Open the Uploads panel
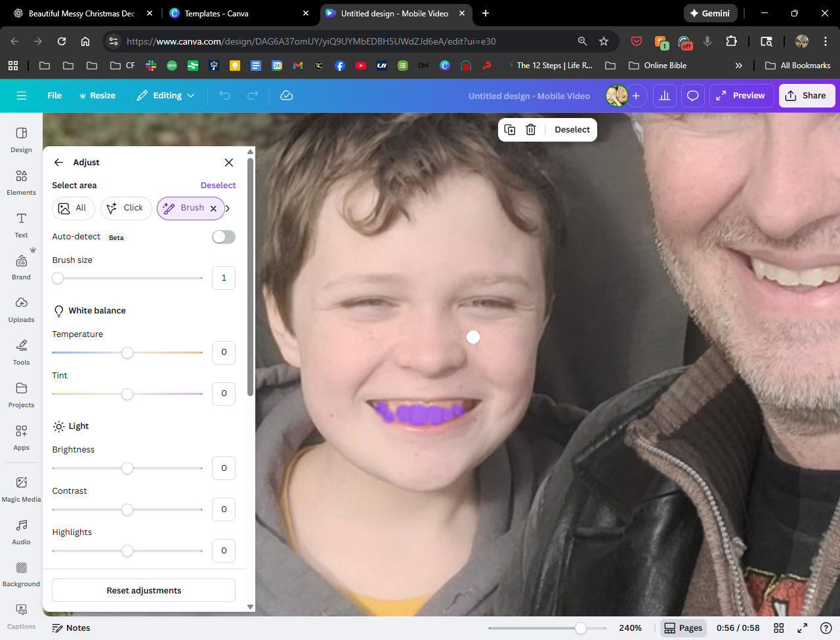 pyautogui.click(x=21, y=310)
